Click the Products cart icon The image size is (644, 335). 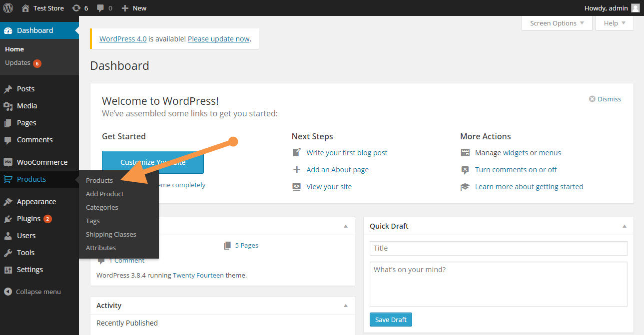[x=8, y=179]
